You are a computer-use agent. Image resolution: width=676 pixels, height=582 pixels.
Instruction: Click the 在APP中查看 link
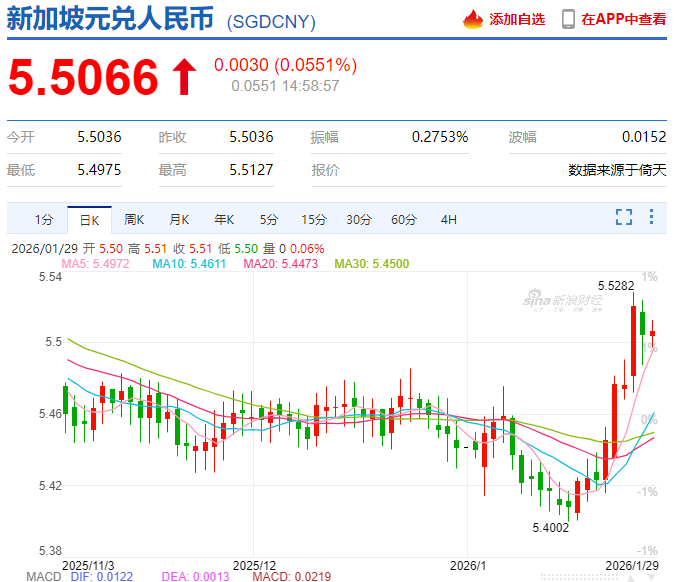point(623,19)
